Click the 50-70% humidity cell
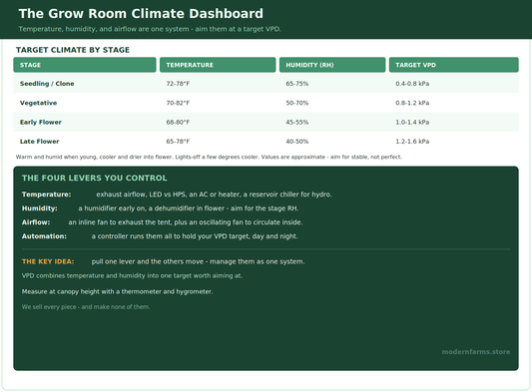The width and height of the screenshot is (532, 392). pos(296,103)
